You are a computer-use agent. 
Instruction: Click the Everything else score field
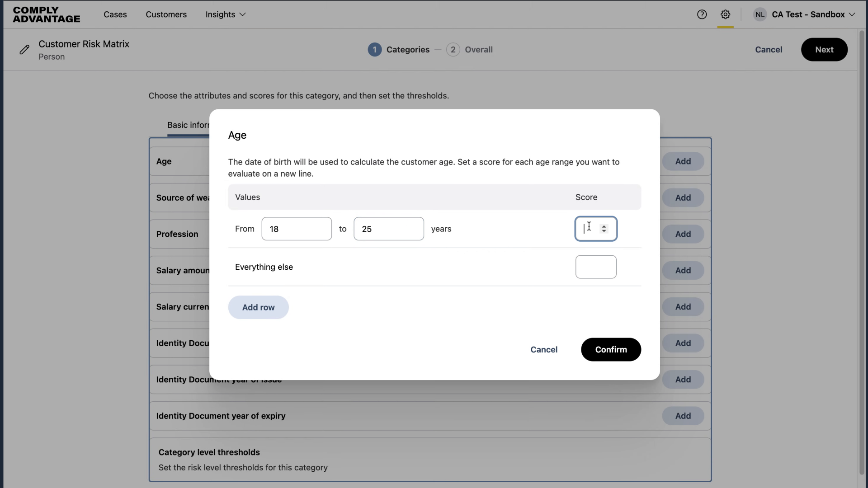[x=596, y=267]
